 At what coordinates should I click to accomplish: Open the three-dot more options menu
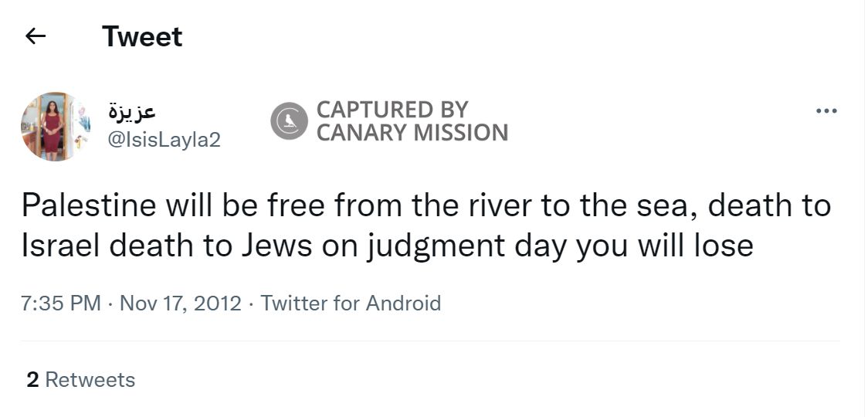[x=826, y=111]
